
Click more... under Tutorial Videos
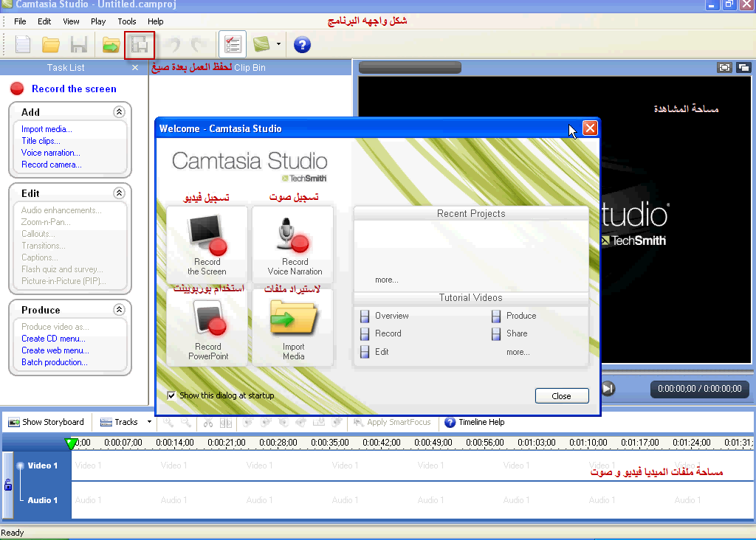tap(518, 352)
